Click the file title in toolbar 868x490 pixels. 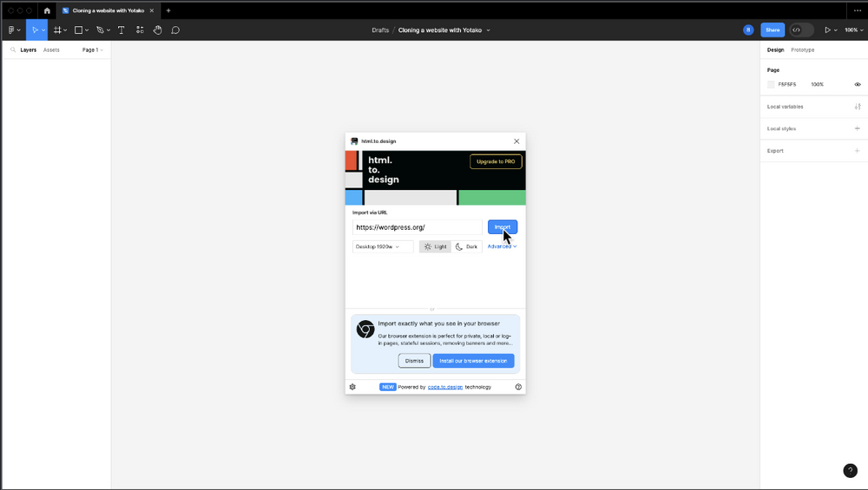tap(440, 29)
